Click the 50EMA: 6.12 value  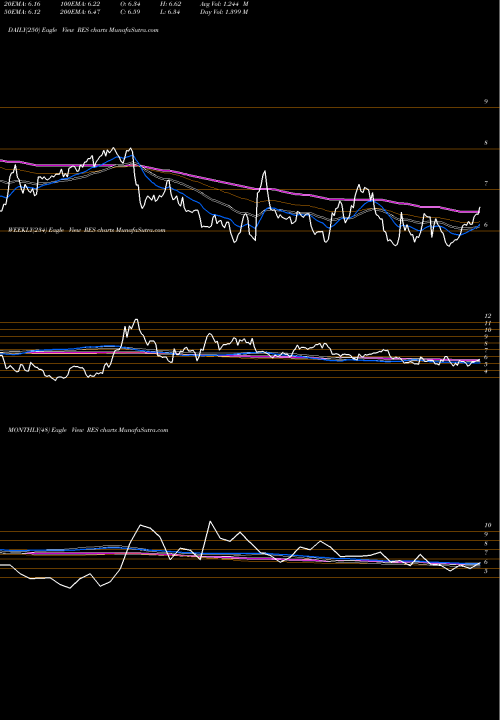click(22, 12)
